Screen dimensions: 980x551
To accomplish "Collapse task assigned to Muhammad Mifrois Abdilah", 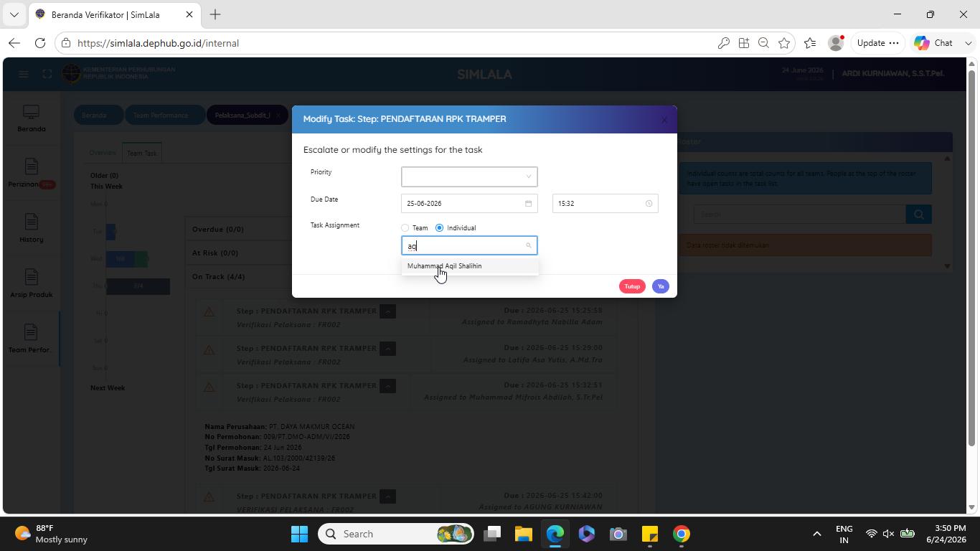I will coord(387,386).
